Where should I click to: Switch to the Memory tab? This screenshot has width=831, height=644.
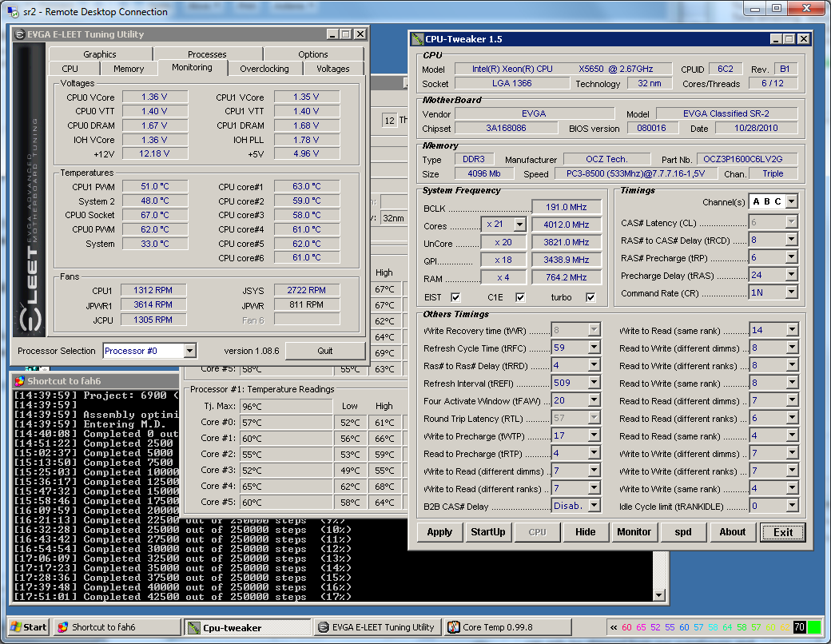[x=129, y=69]
